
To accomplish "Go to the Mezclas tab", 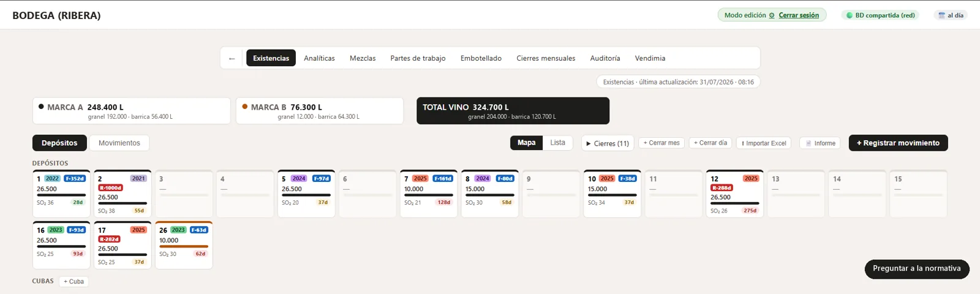I will click(x=363, y=58).
